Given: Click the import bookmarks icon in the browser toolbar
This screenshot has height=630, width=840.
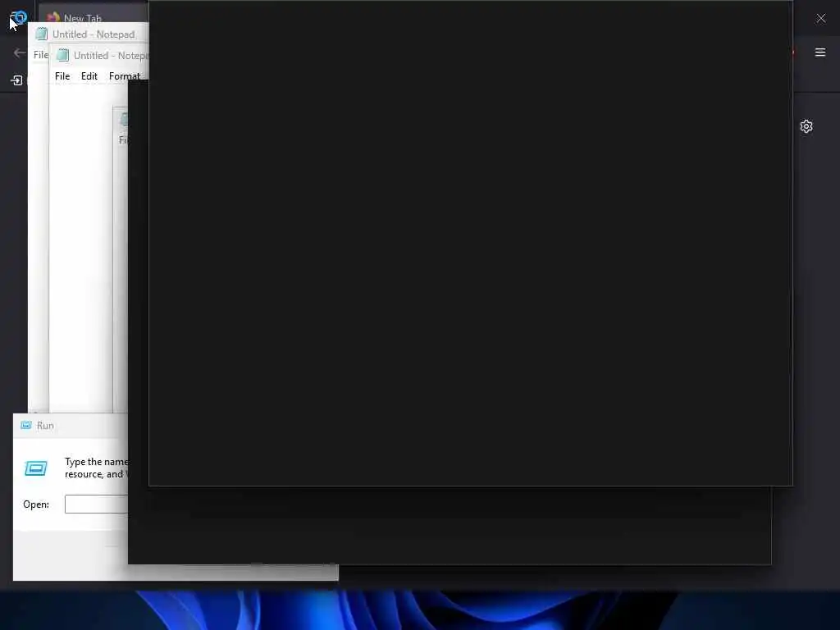Looking at the screenshot, I should (x=16, y=80).
